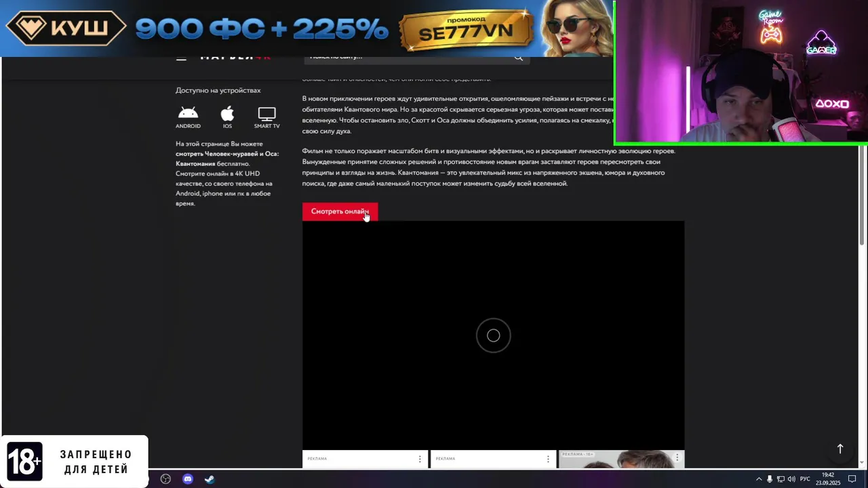Click the Доступно на устройствах heading

coord(218,90)
